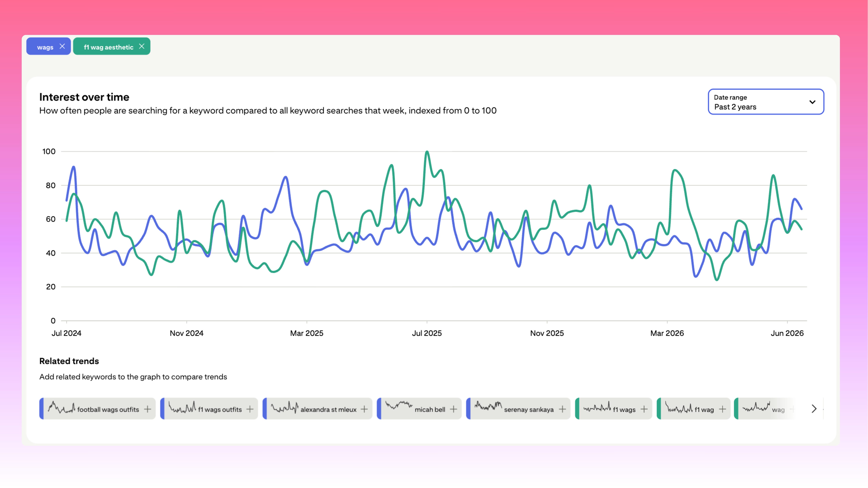Select the f1 wag aesthetic tag
The image size is (868, 488).
(x=108, y=47)
